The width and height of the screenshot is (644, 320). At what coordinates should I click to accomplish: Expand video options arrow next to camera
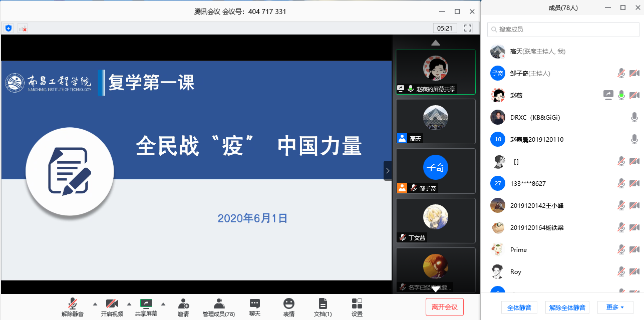point(129,304)
